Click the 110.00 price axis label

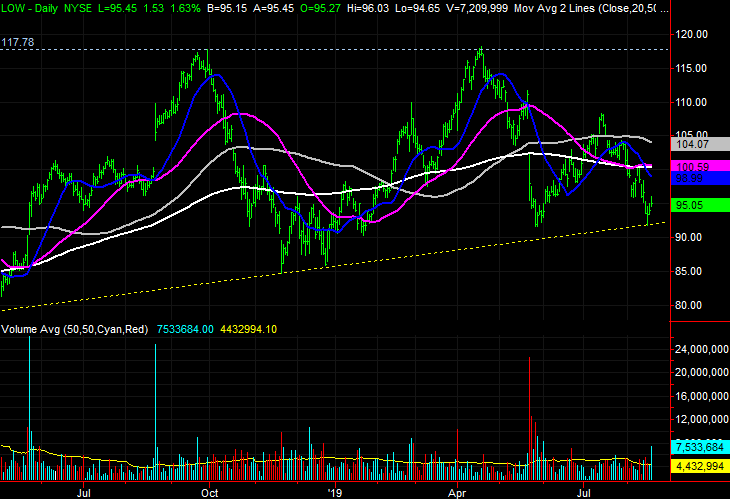(x=691, y=102)
